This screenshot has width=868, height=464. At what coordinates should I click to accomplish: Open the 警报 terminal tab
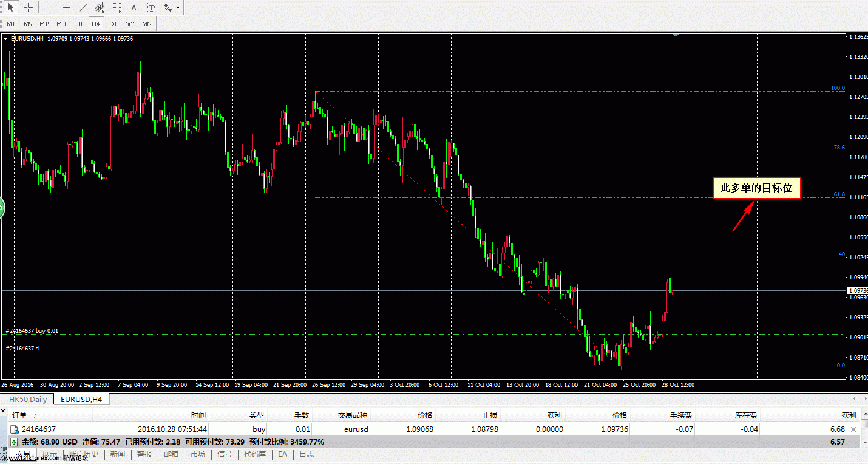pyautogui.click(x=144, y=454)
